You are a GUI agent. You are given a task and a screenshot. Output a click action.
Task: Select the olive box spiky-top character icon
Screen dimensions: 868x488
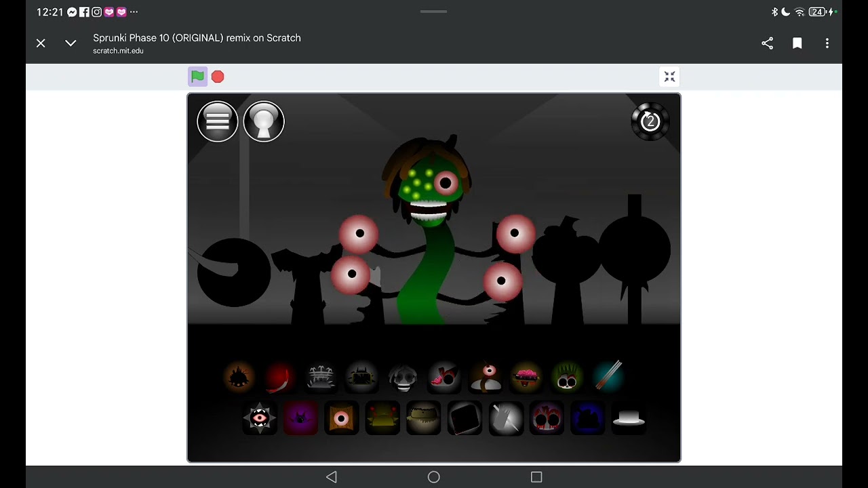(x=361, y=377)
